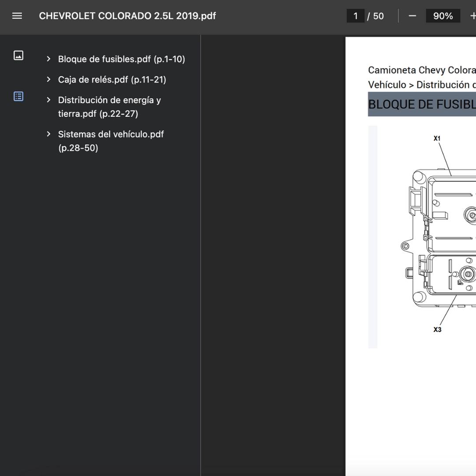Click the X1 connector label in diagram
The image size is (476, 476).
(437, 138)
